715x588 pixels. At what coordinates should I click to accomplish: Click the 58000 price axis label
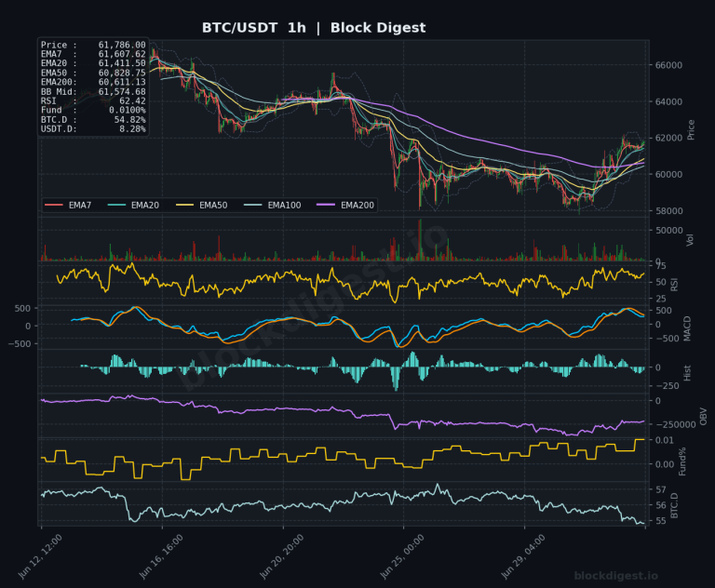click(x=668, y=210)
